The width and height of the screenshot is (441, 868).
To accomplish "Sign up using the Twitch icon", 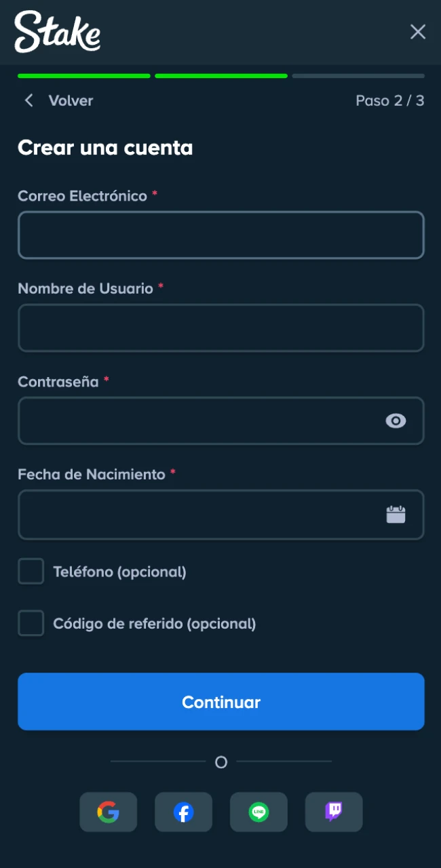I will pyautogui.click(x=333, y=812).
